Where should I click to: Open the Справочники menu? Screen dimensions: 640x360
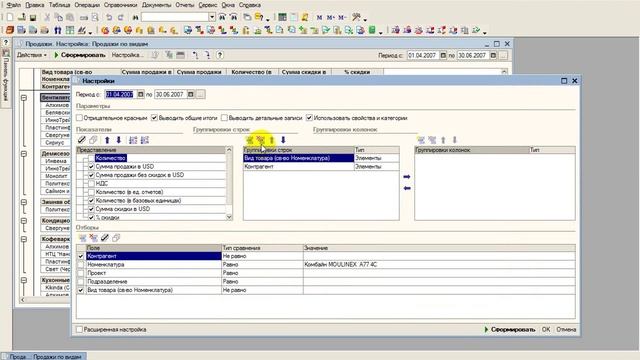click(120, 5)
